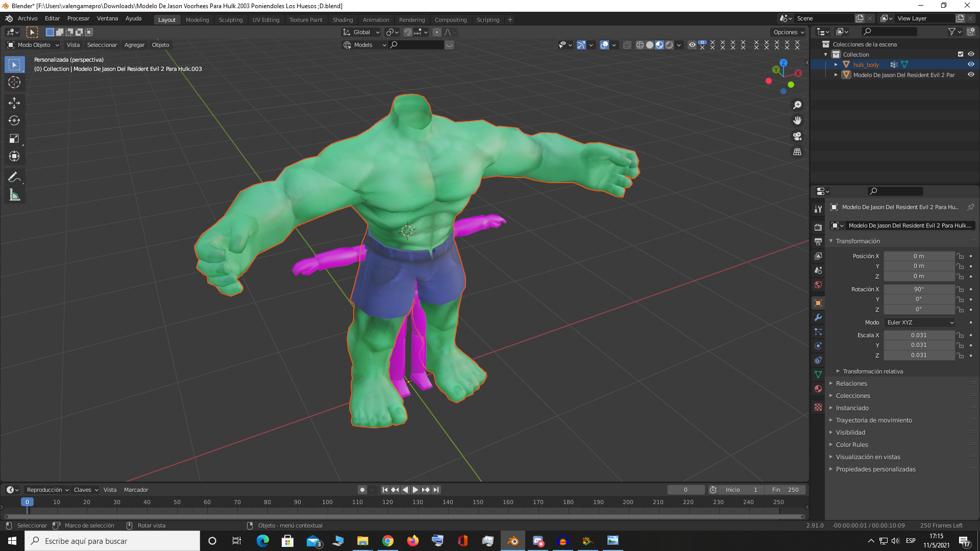Switch to rendered viewport shading

pos(669,45)
